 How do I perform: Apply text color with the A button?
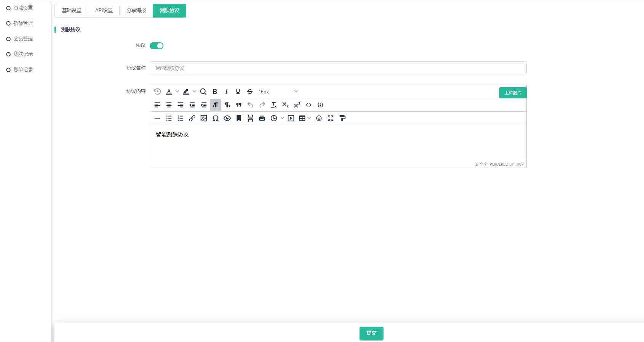(169, 92)
